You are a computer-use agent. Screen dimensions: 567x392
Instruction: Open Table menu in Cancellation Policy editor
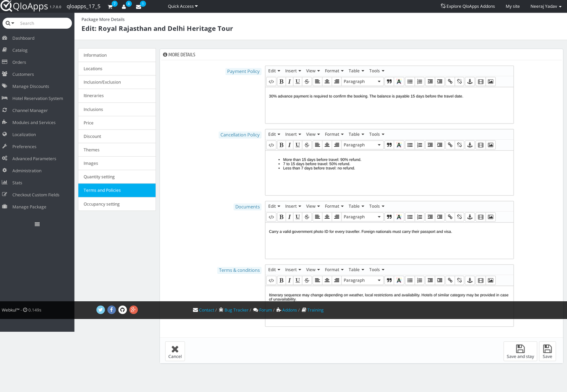[356, 134]
